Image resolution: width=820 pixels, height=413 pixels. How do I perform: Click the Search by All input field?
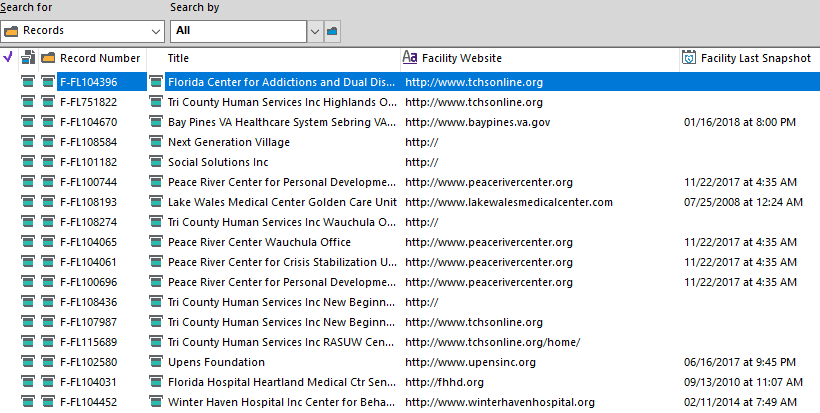(238, 31)
